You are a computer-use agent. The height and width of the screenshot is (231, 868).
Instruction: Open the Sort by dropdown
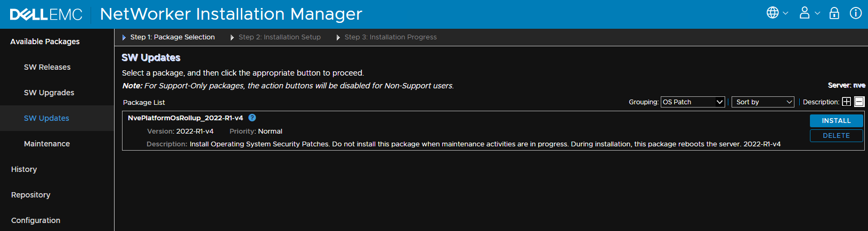(762, 102)
